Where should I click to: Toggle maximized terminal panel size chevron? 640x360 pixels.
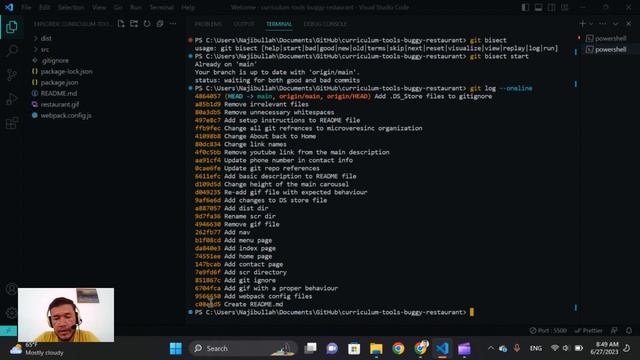[616, 24]
